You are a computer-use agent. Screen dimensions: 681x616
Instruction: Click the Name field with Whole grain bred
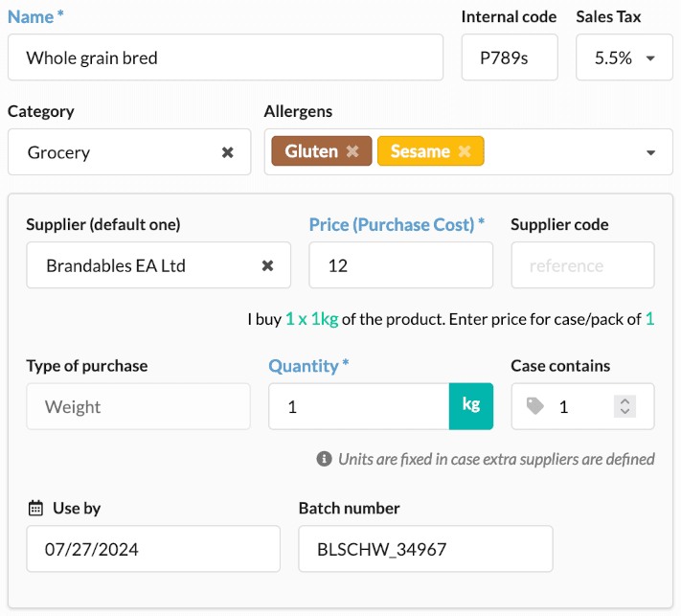click(225, 57)
